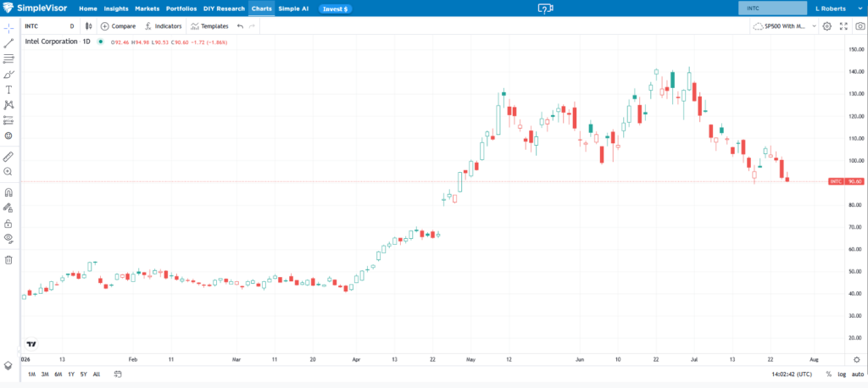Click the TradingView logo on chart
This screenshot has height=388, width=868.
31,344
